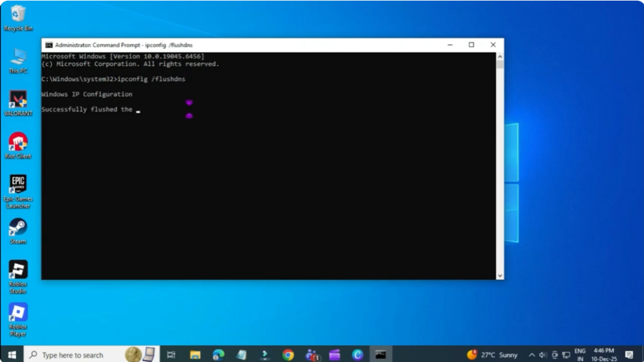
Task: Launch Google Chrome from the taskbar
Action: click(288, 354)
